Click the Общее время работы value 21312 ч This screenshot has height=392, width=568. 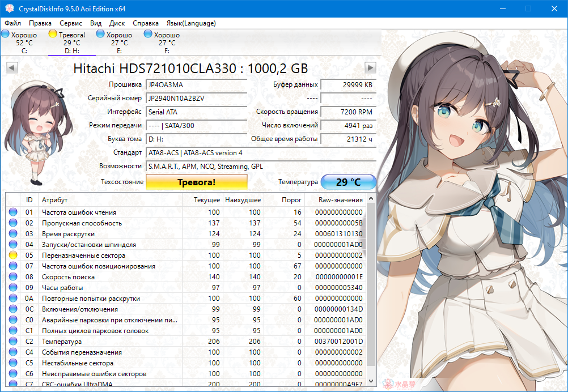(x=349, y=139)
